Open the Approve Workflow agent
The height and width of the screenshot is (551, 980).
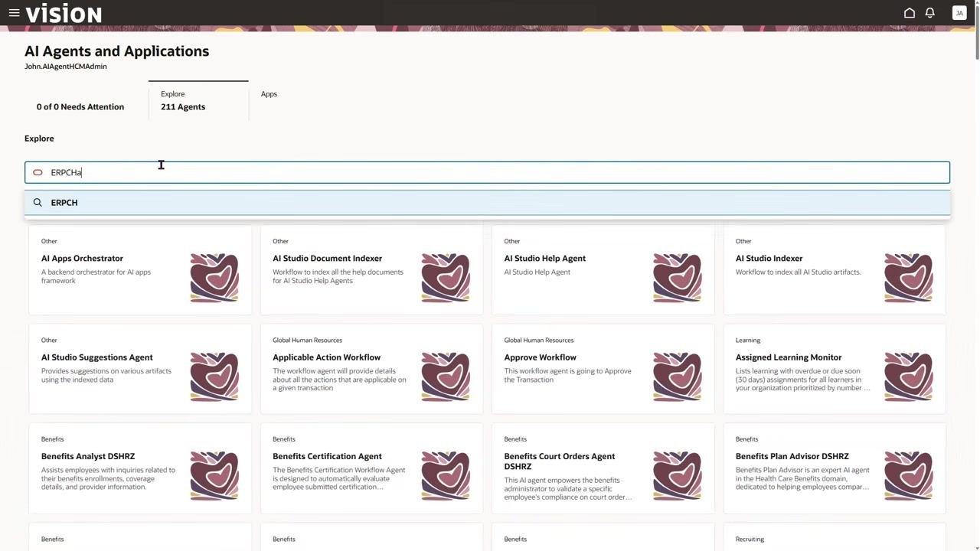(x=541, y=357)
